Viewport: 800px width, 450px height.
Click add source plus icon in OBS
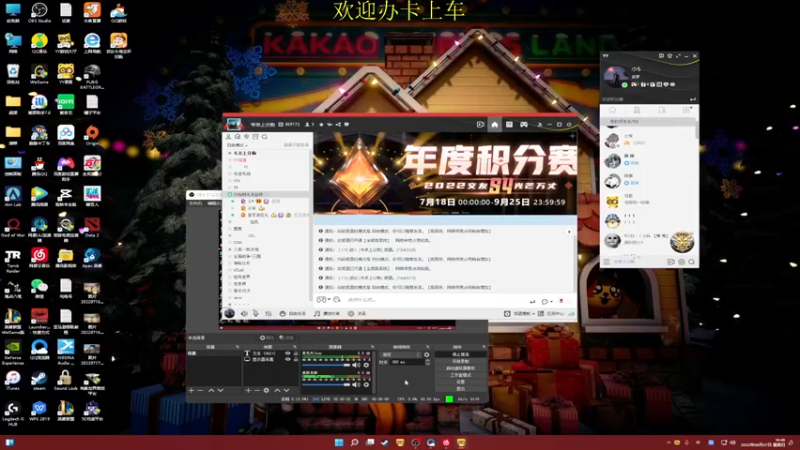coord(247,390)
